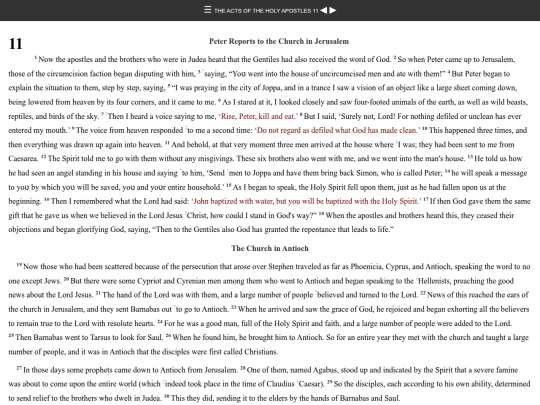Click red text 'Do not regard as defiled what God has made clean.'
Image resolution: width=540 pixels, height=405 pixels.
[x=337, y=131]
